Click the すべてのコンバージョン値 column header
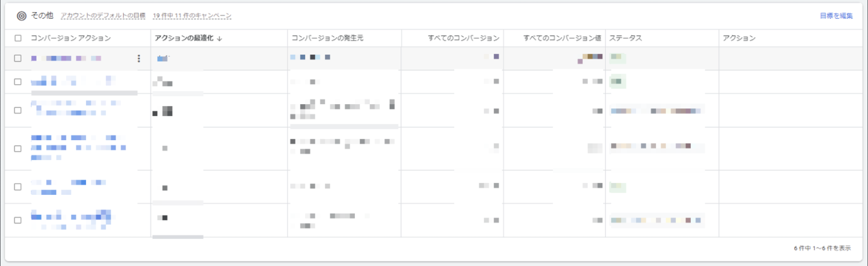868x266 pixels. point(562,38)
